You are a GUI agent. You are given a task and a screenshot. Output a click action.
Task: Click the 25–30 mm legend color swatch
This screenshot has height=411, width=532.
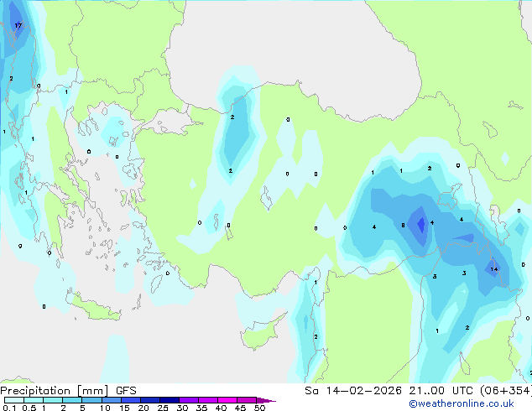pos(169,400)
